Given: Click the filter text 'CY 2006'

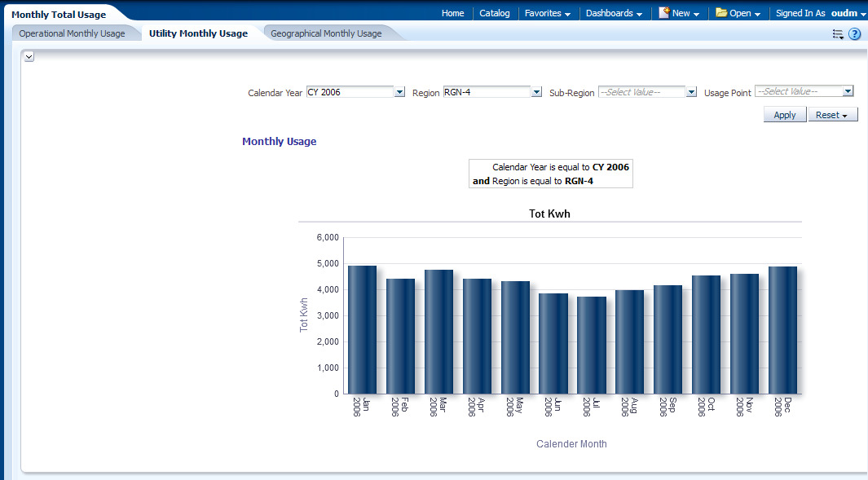Looking at the screenshot, I should pos(610,167).
